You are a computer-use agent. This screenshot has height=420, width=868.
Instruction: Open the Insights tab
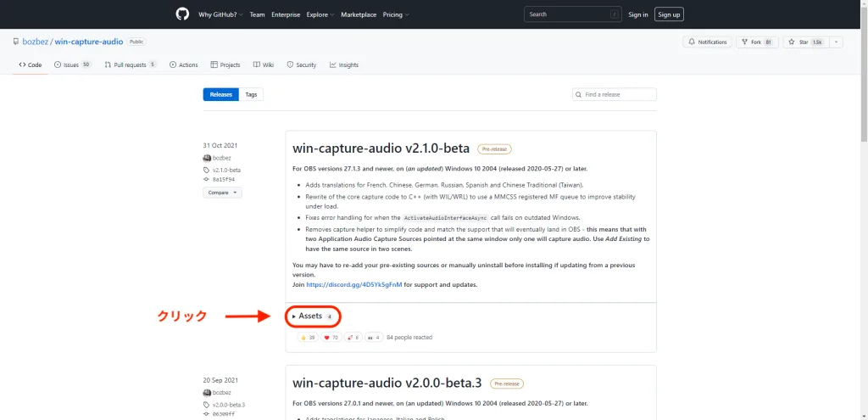(344, 64)
